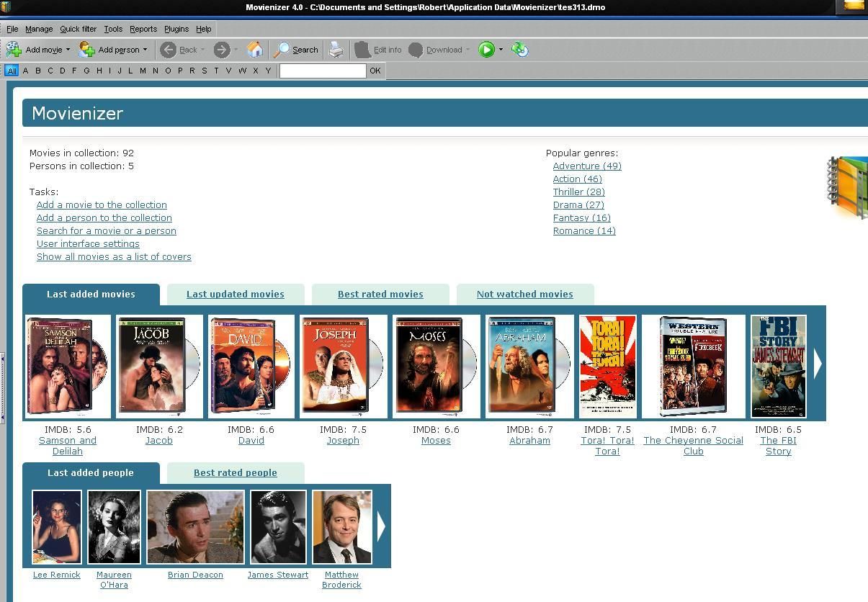
Task: Click the quick filter text field
Action: pyautogui.click(x=323, y=71)
